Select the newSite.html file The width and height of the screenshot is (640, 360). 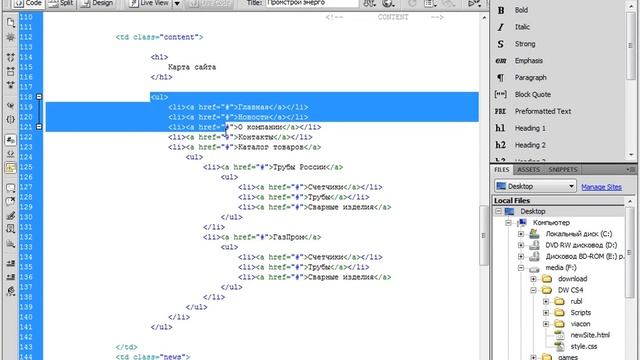(590, 335)
